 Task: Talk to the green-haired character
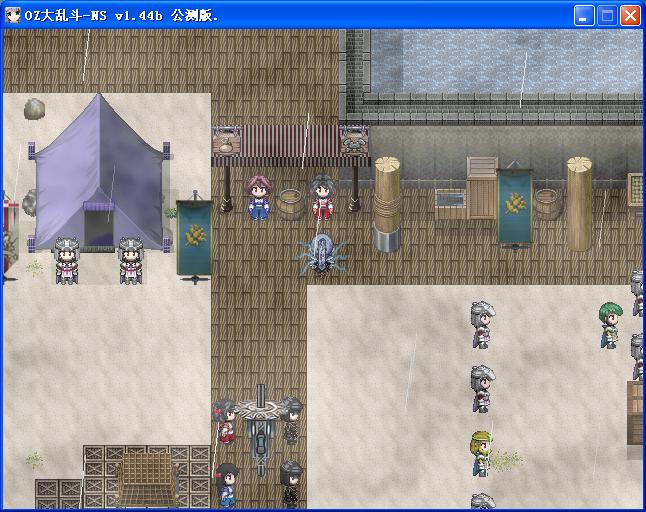pos(610,325)
